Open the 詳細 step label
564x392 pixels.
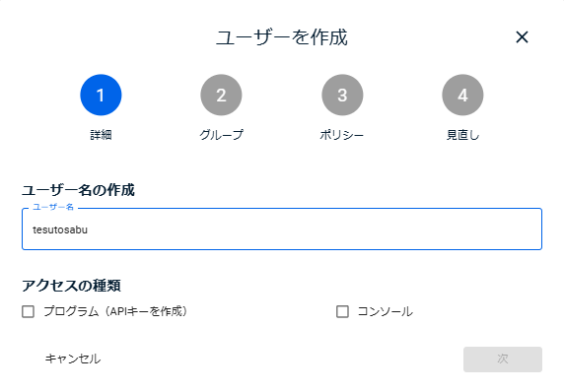101,135
